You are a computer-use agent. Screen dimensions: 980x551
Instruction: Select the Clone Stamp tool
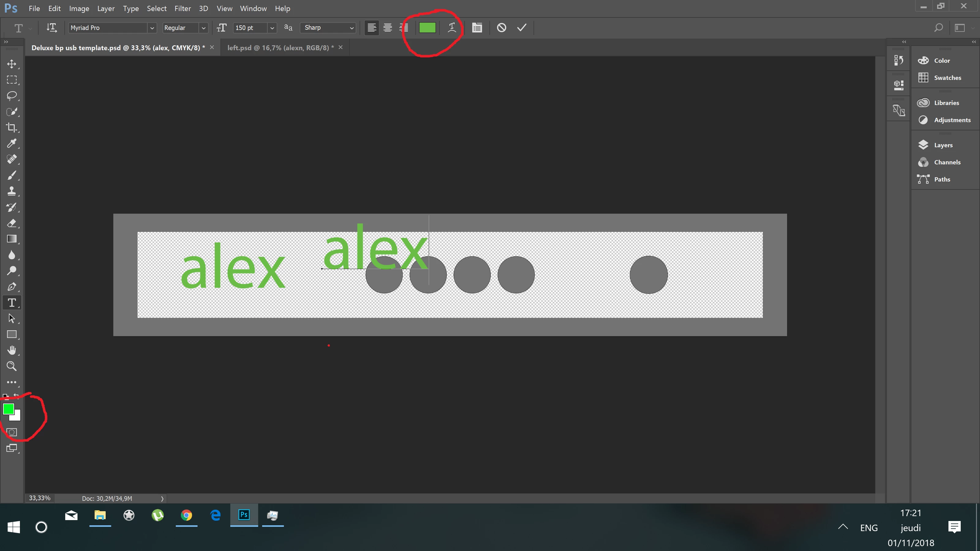pos(11,191)
